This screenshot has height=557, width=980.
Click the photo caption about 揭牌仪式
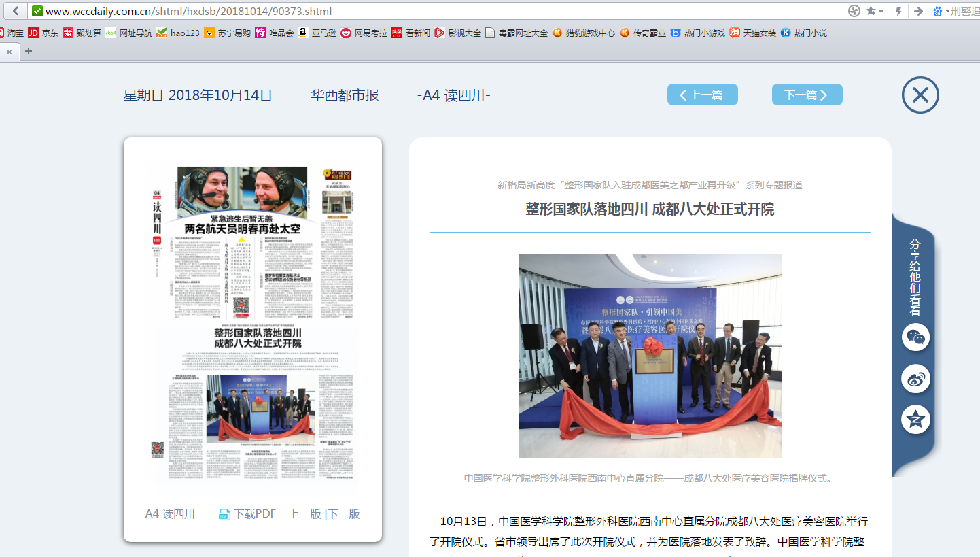coord(650,478)
